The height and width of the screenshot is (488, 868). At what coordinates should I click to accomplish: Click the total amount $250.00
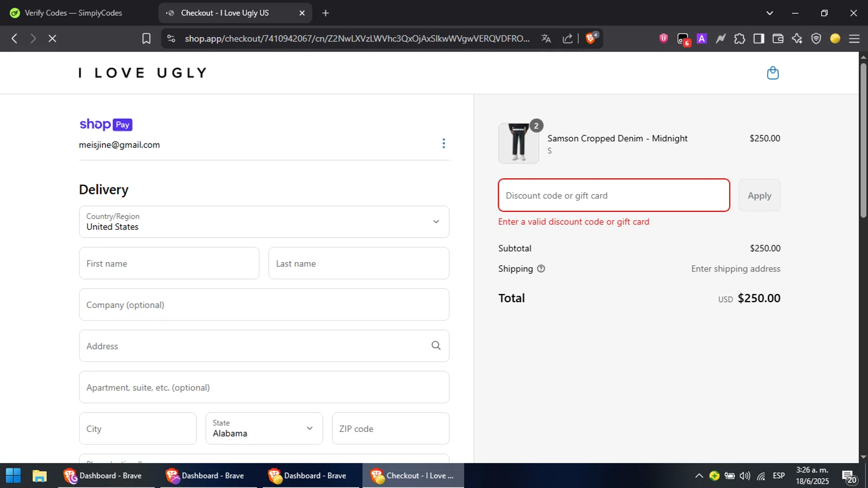tap(759, 298)
